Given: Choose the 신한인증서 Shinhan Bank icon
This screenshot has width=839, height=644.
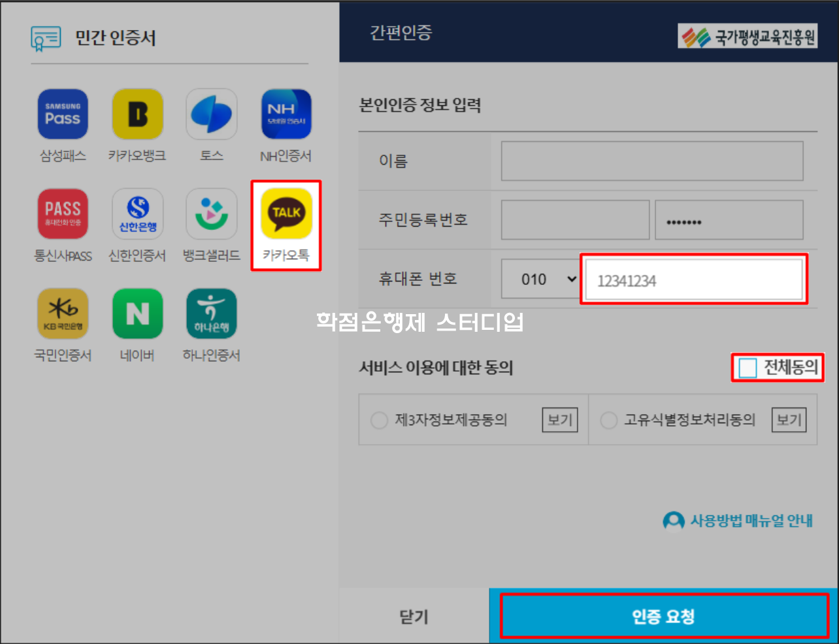Looking at the screenshot, I should click(x=137, y=214).
